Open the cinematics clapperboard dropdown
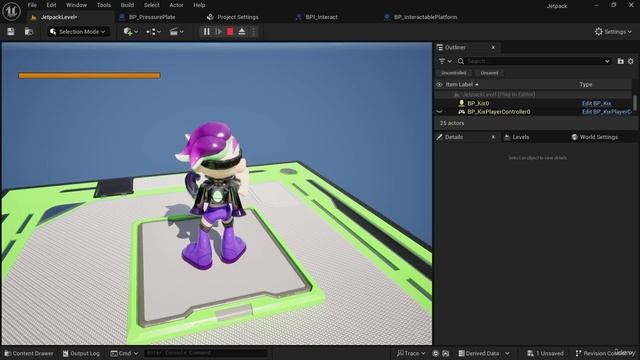This screenshot has height=360, width=640. (x=176, y=31)
